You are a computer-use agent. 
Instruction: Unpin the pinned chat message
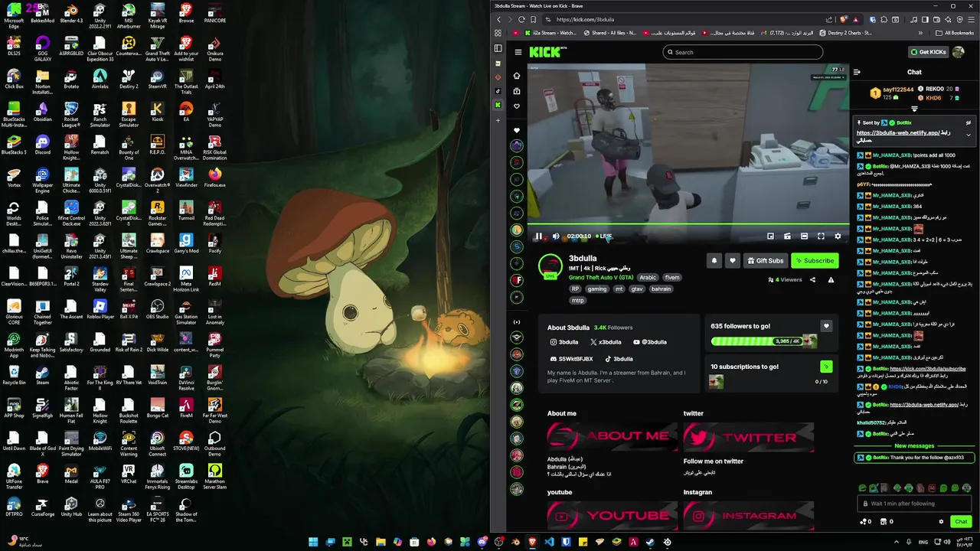(969, 122)
